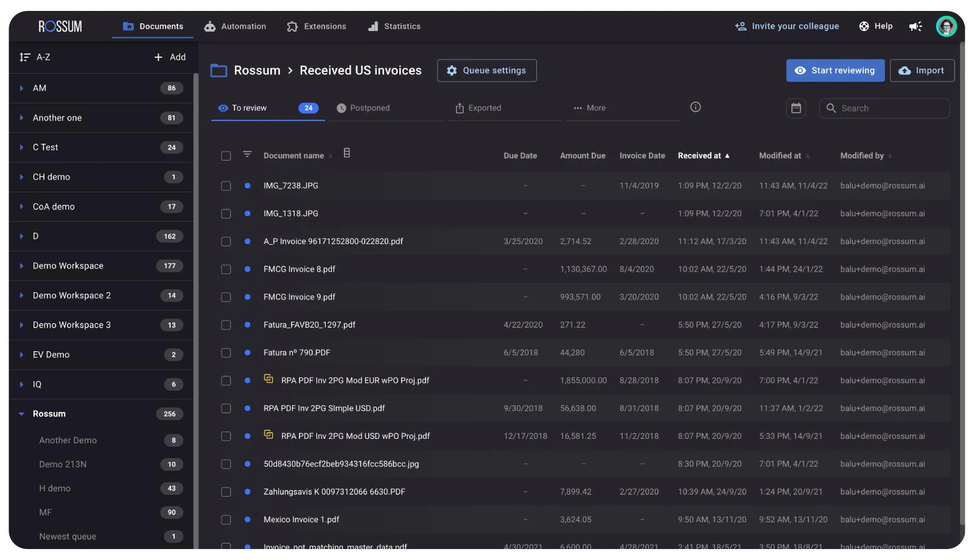This screenshot has width=974, height=560.
Task: Expand Demo Workspace 2 in sidebar
Action: coord(21,296)
